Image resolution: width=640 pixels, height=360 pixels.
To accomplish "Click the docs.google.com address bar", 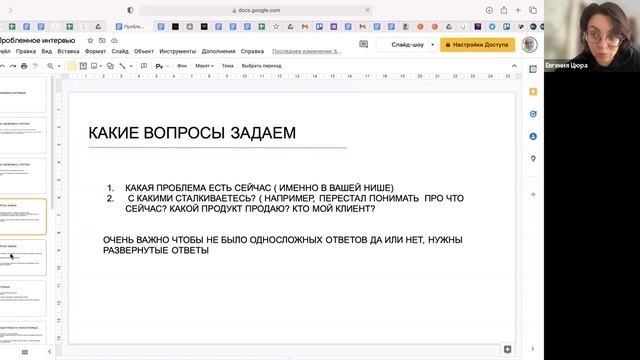I will point(256,10).
